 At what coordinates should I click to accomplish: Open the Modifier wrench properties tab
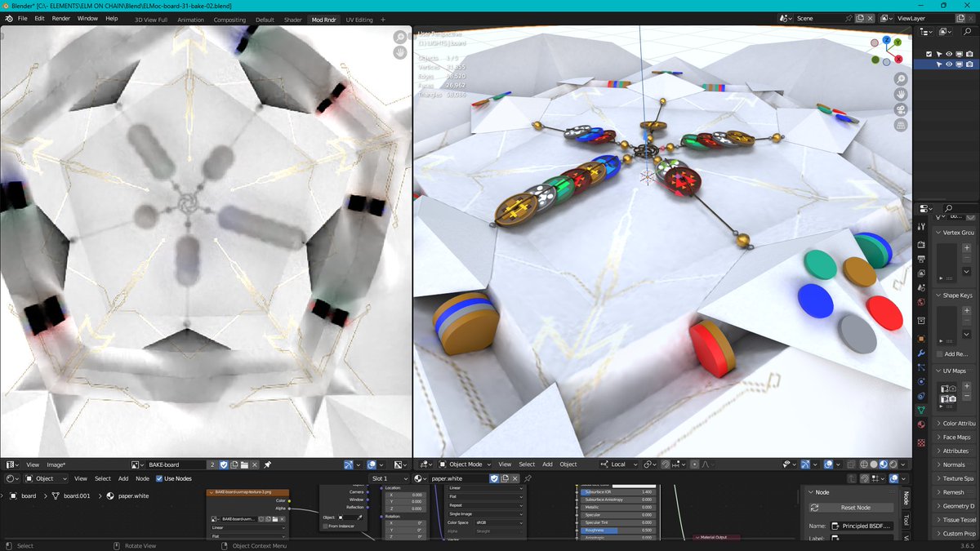pyautogui.click(x=921, y=353)
